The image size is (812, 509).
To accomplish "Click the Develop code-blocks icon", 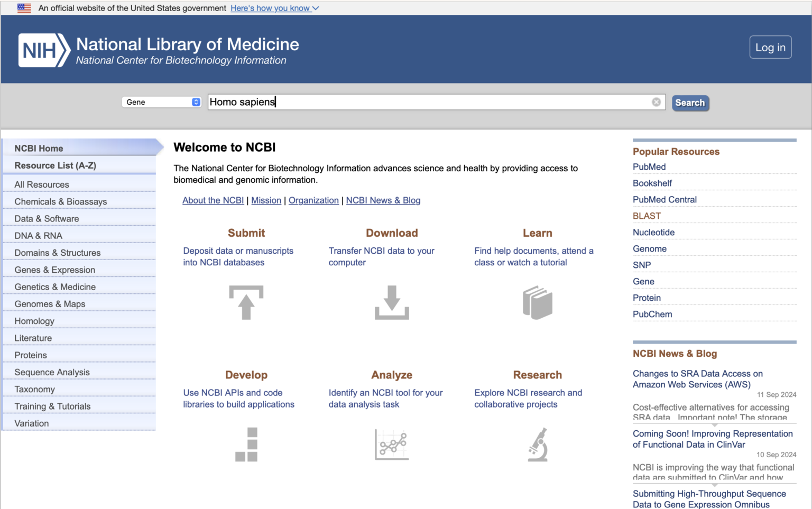I will pos(246,445).
